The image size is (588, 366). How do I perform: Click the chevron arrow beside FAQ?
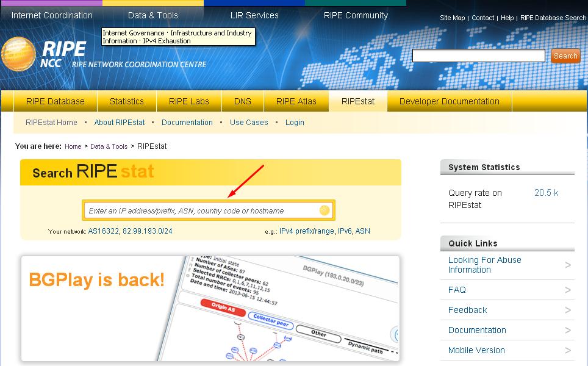(x=568, y=290)
